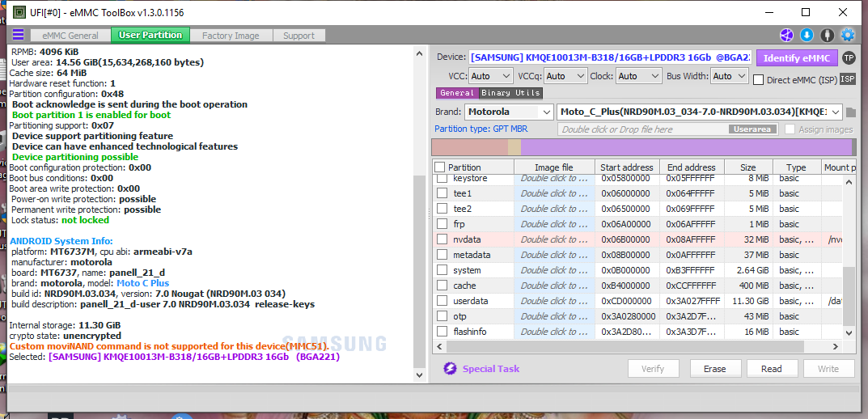The height and width of the screenshot is (419, 868).
Task: Click the dark adapter icon beside gear
Action: (827, 35)
